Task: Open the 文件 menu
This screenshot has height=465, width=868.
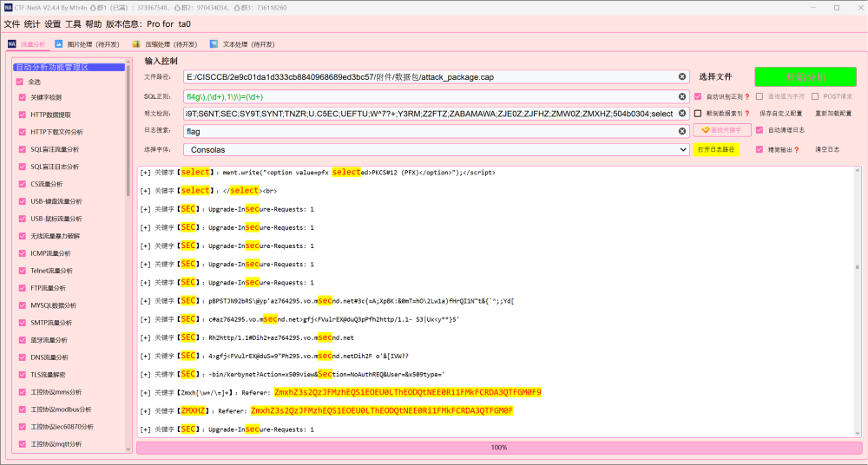Action: pyautogui.click(x=11, y=24)
